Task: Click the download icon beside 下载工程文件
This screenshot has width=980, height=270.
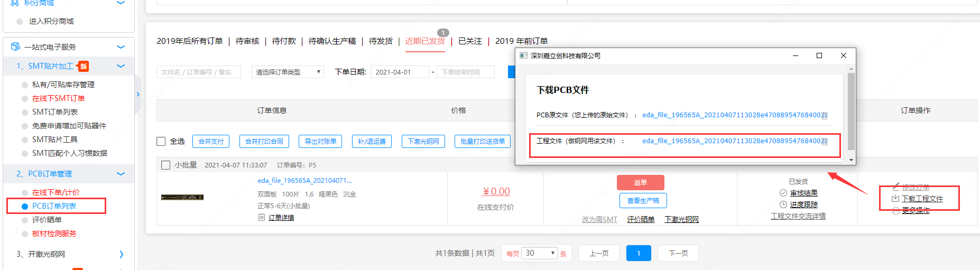Action: [x=895, y=199]
